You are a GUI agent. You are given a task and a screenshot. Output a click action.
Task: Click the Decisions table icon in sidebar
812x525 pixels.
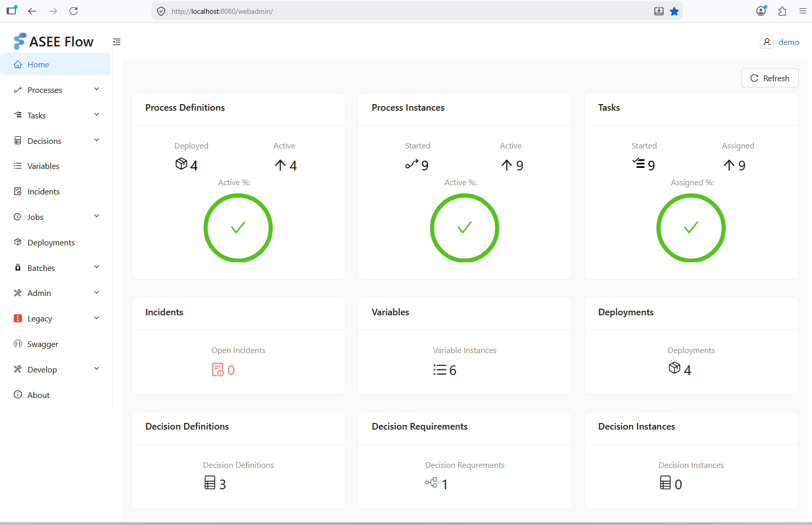pos(18,141)
